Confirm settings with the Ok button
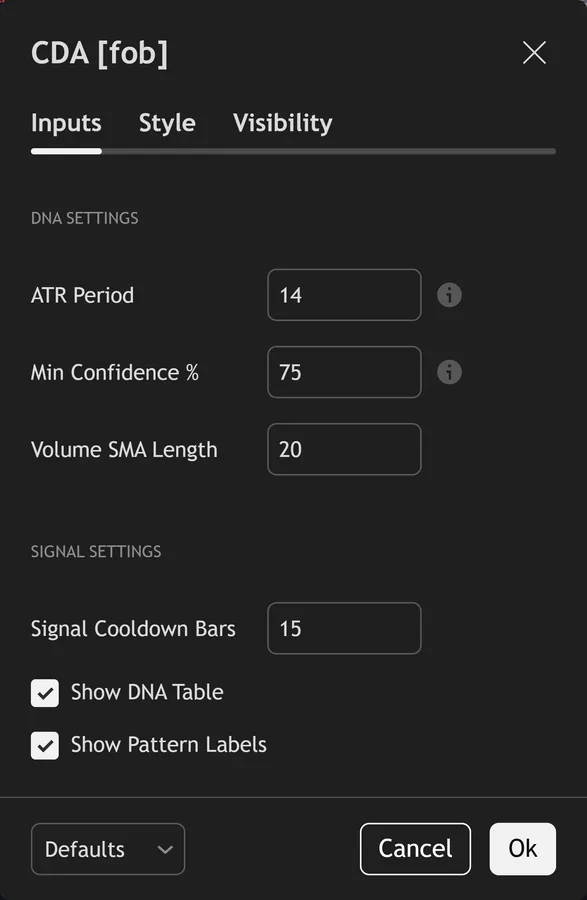Viewport: 587px width, 900px height. click(523, 849)
